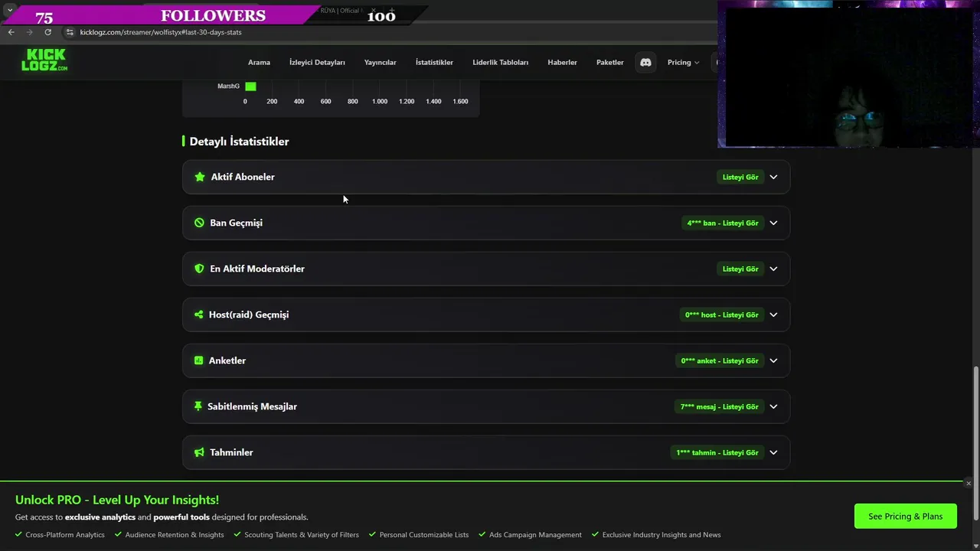Click the Unlock PRO headline text

coord(117,500)
